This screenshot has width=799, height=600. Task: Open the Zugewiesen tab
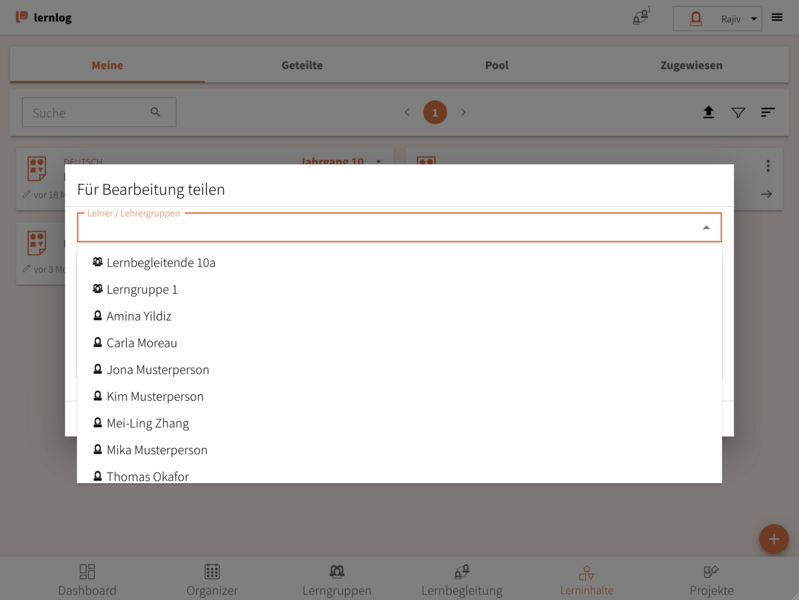coord(691,65)
